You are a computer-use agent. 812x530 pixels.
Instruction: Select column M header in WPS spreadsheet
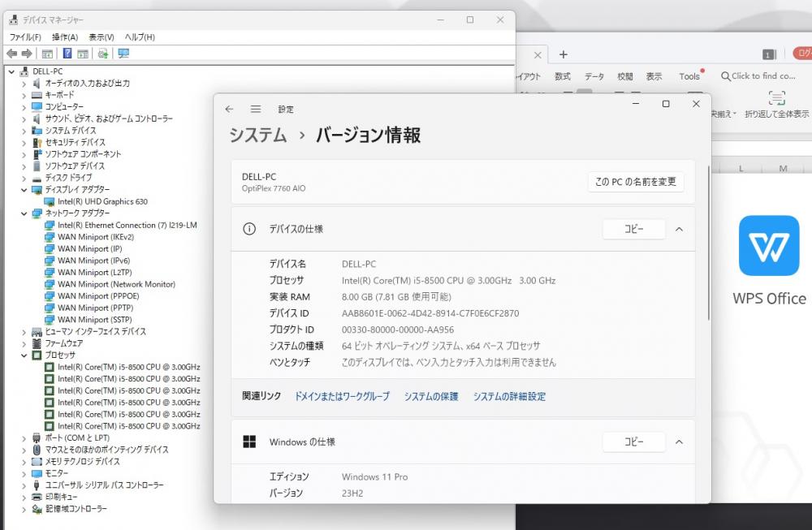click(x=783, y=168)
